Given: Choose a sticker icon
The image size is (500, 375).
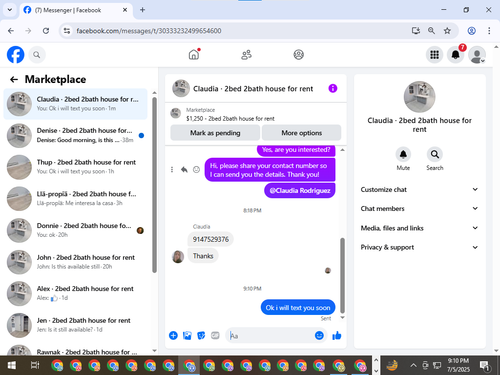Looking at the screenshot, I should point(201,335).
